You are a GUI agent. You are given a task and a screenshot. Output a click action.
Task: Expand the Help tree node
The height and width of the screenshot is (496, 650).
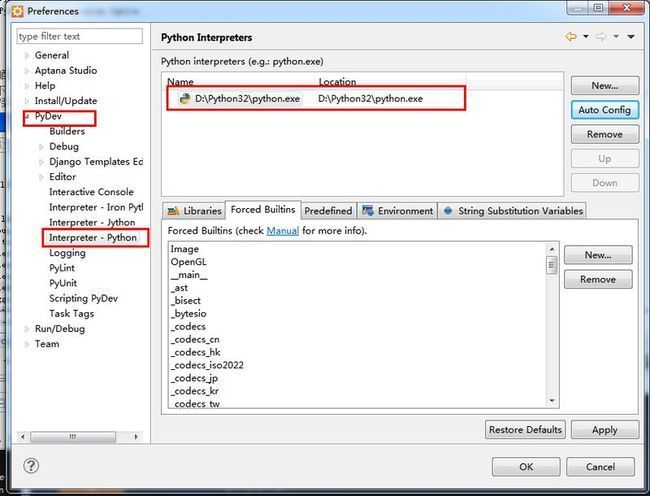[x=27, y=86]
